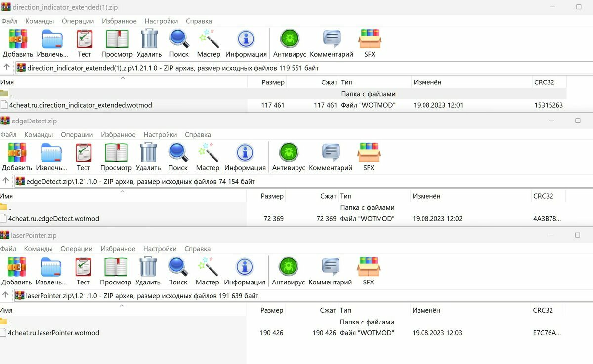Click SFX icon in edgeDetect.zip window

coord(369,153)
